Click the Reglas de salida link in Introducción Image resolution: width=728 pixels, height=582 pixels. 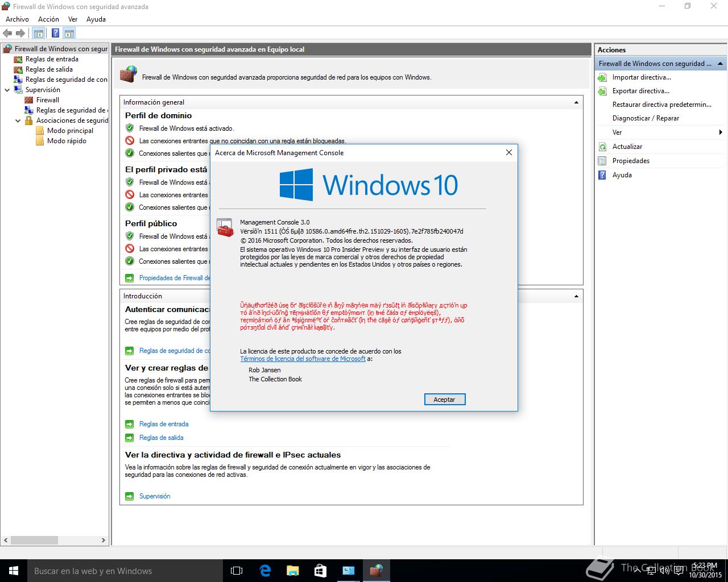click(x=162, y=438)
